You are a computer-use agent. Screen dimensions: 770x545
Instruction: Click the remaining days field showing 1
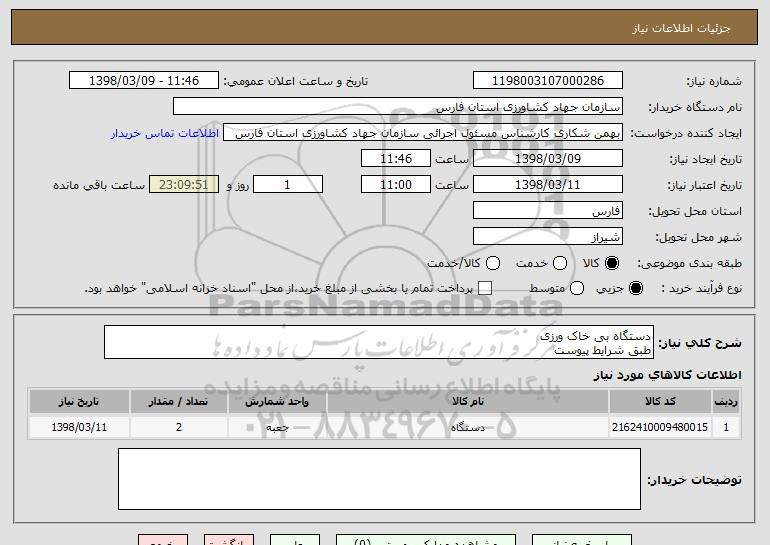point(288,185)
